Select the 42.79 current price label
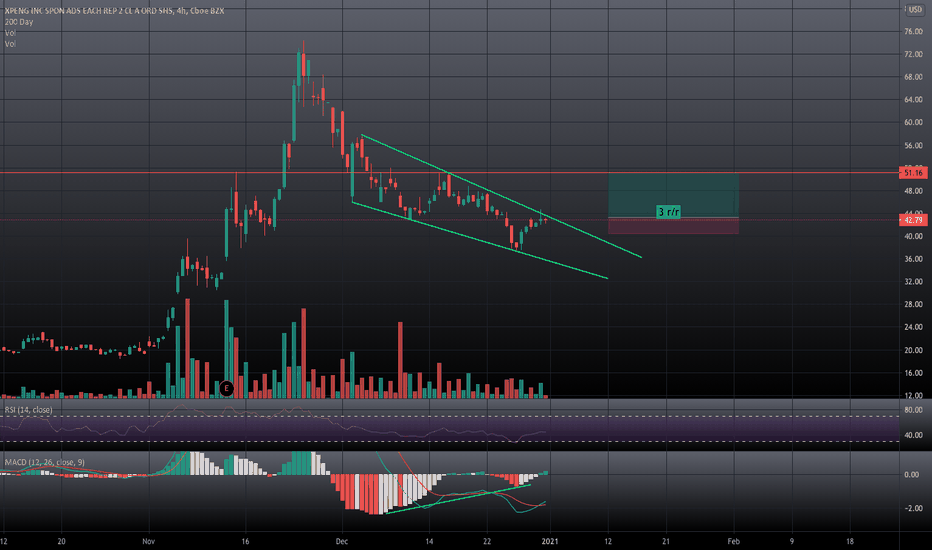This screenshot has width=932, height=550. (913, 220)
